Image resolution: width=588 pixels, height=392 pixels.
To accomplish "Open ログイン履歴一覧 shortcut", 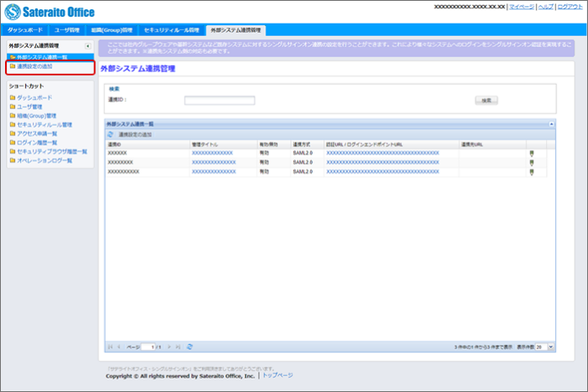I will click(x=37, y=142).
